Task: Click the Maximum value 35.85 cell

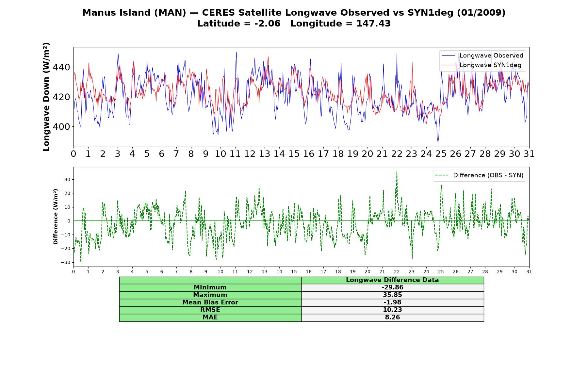Action: point(392,295)
